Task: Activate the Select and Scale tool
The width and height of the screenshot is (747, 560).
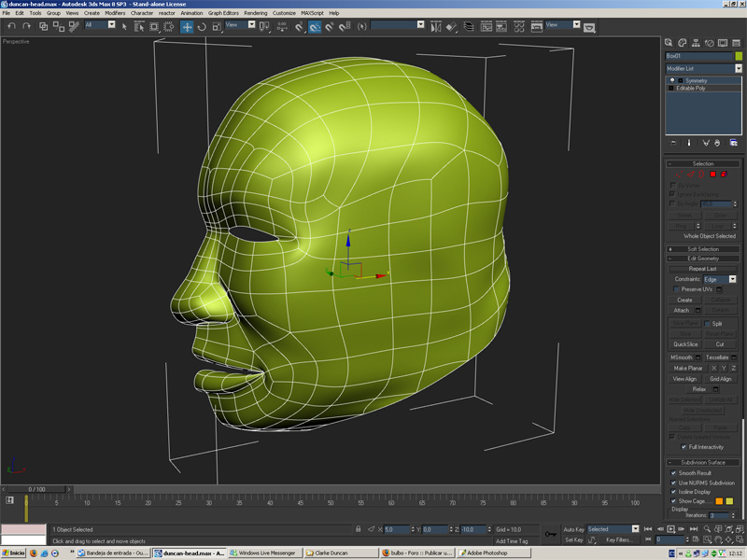Action: (x=217, y=27)
